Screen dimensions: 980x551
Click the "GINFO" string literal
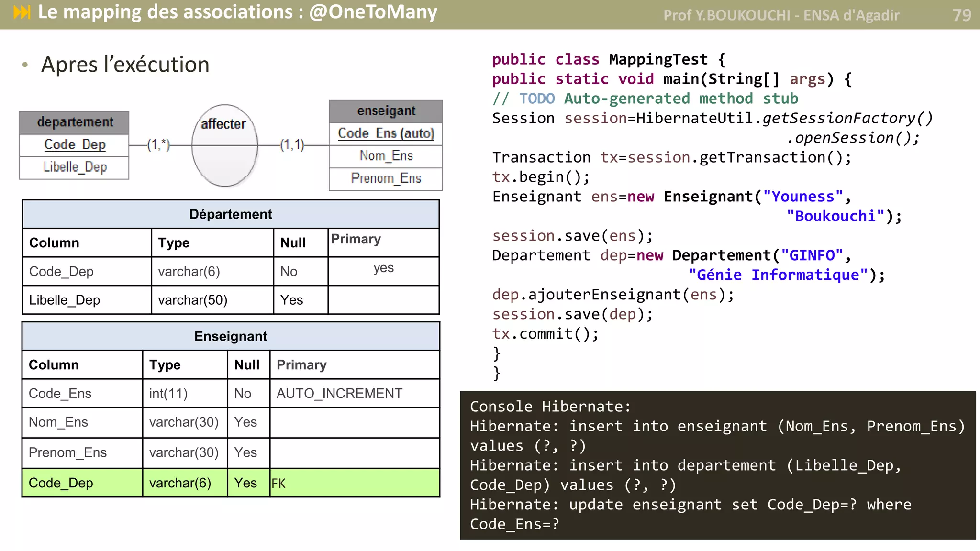(812, 255)
